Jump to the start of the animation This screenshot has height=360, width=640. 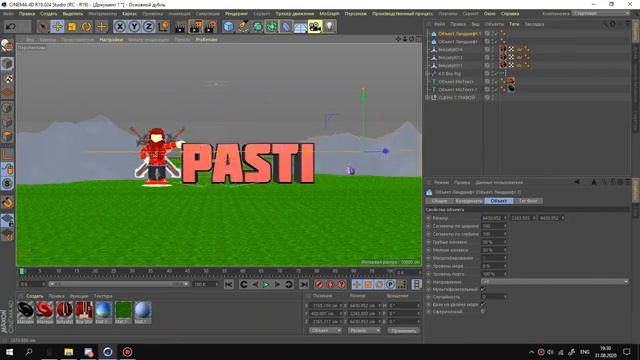pos(229,284)
